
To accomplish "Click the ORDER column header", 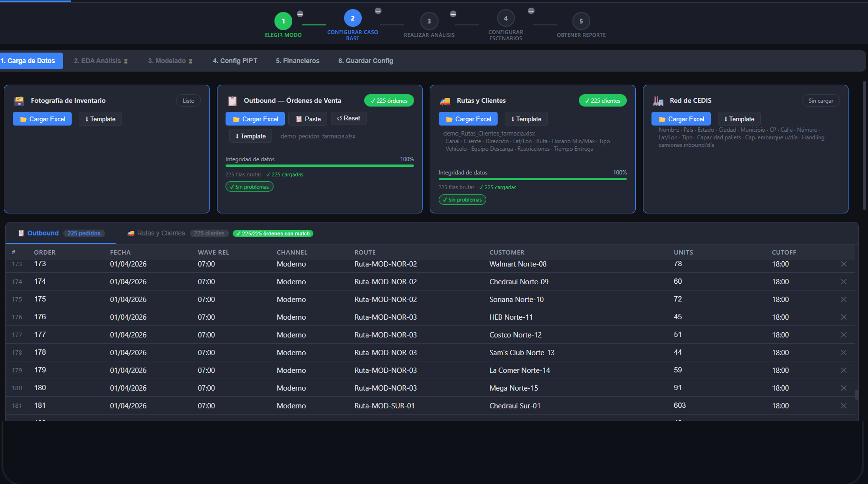I will 45,252.
